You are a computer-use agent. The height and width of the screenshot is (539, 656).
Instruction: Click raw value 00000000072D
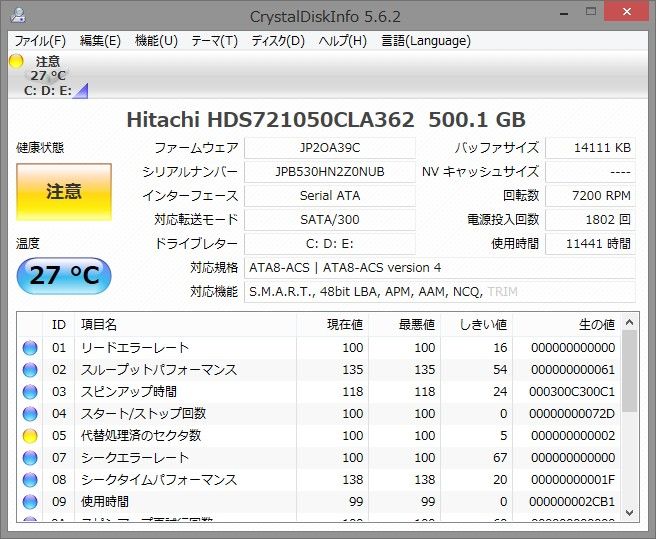[x=572, y=414]
